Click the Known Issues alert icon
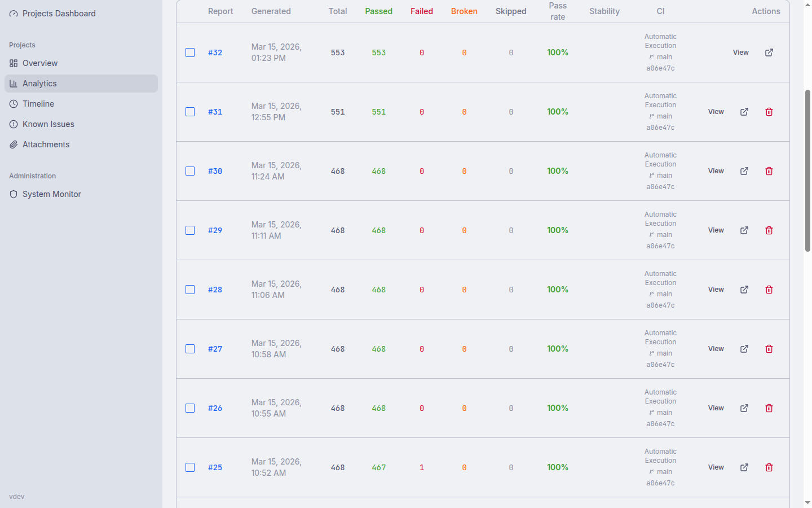 point(14,124)
